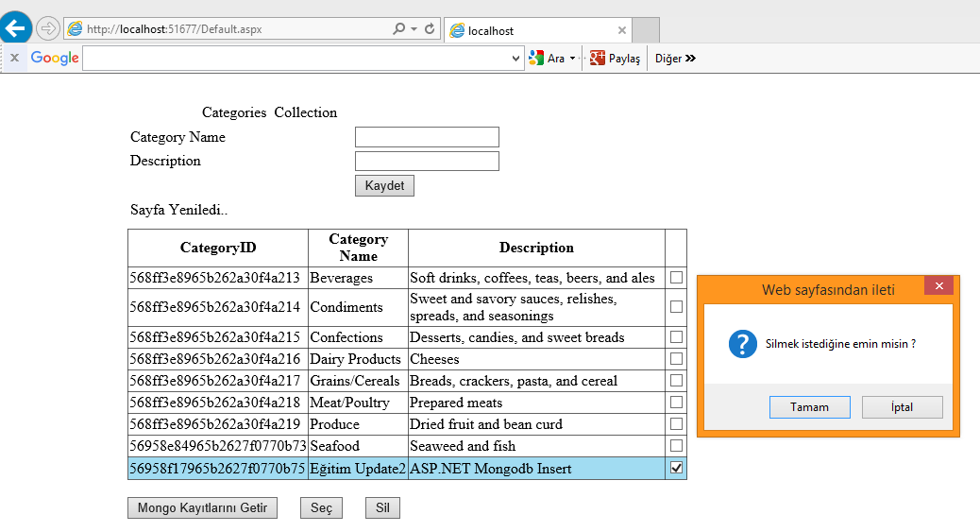Expand 'Diğer' more toolbar options
The height and width of the screenshot is (532, 980).
(675, 59)
